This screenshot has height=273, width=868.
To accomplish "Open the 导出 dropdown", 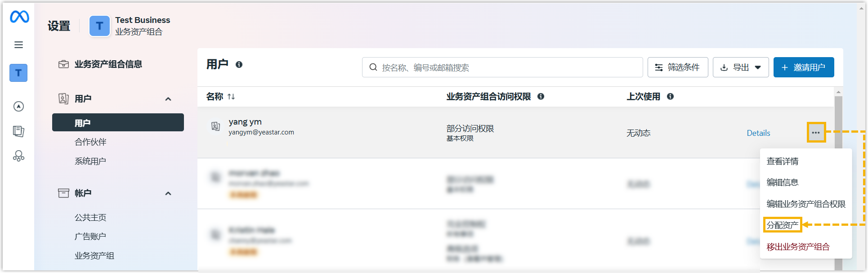I will coord(740,67).
